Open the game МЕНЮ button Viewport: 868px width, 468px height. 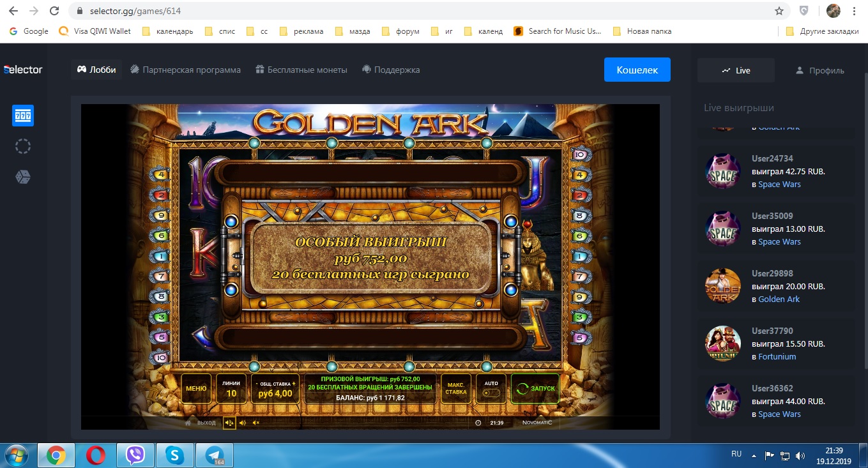point(196,388)
